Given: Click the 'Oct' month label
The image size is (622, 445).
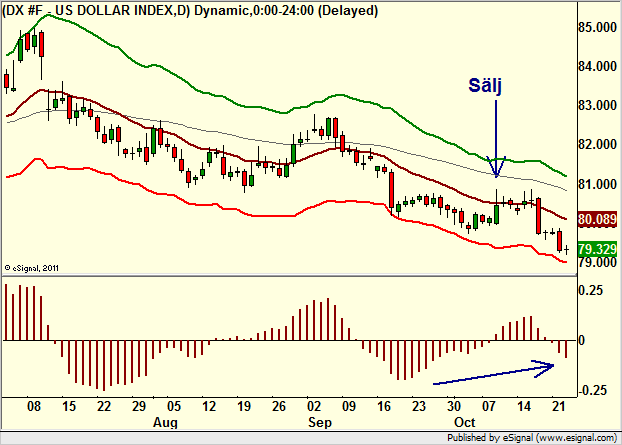Looking at the screenshot, I should point(465,422).
